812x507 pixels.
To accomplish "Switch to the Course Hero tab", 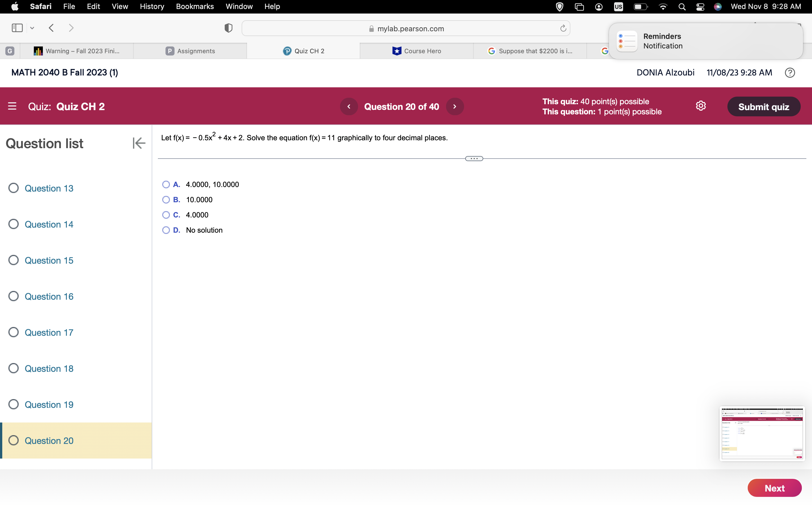I will click(416, 51).
